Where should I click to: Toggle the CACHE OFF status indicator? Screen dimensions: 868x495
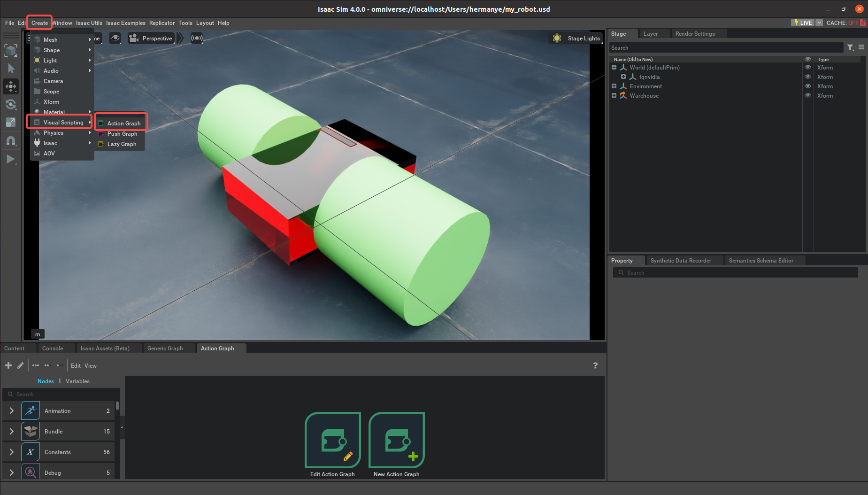[846, 23]
